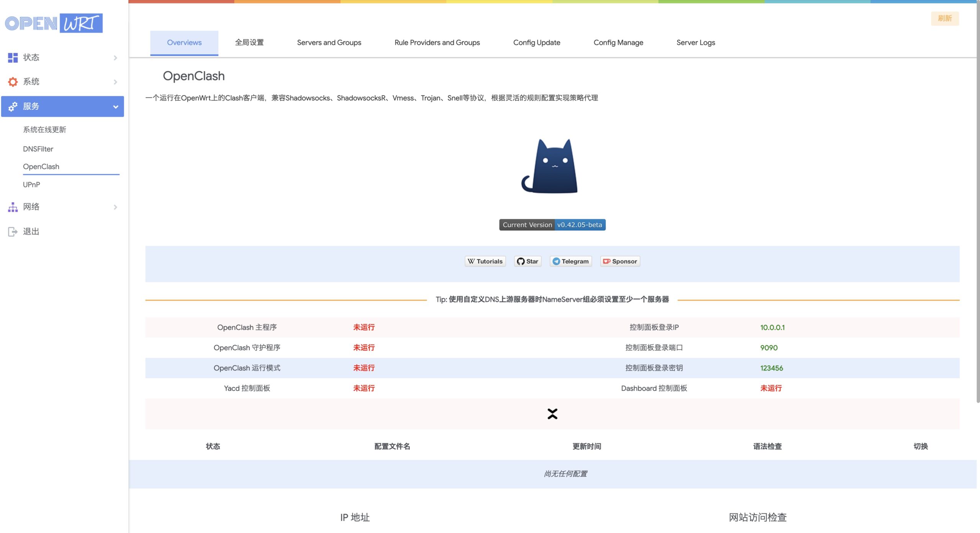The image size is (980, 533).
Task: Click the 网络 network icon
Action: [x=13, y=207]
